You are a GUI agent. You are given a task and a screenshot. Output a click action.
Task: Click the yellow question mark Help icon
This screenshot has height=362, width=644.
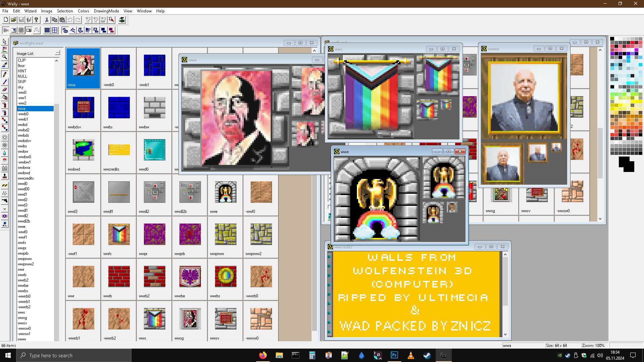(x=37, y=20)
